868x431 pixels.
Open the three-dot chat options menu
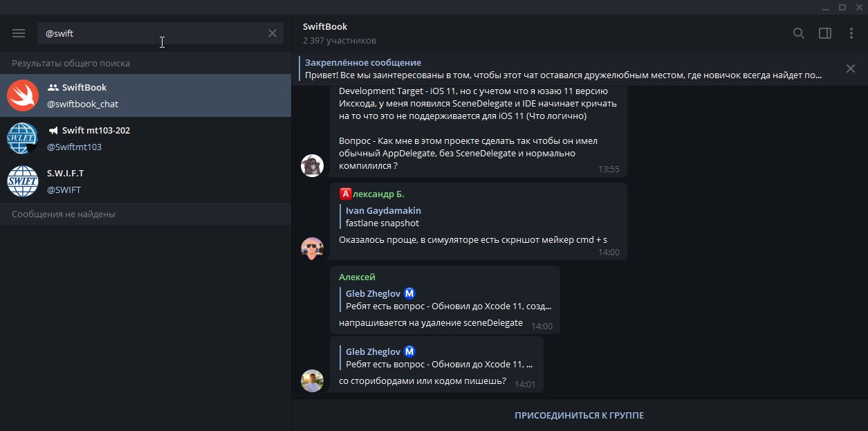tap(851, 33)
